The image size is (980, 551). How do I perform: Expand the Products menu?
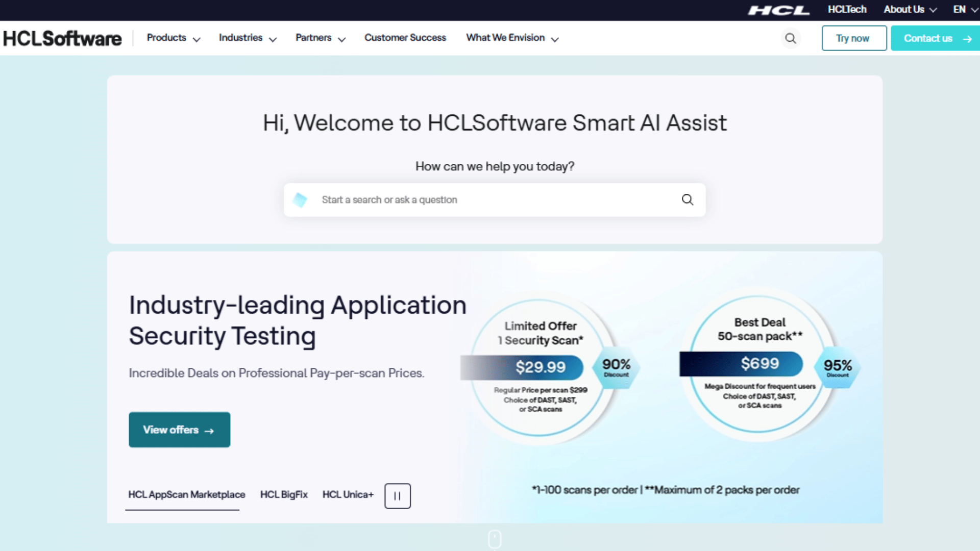[174, 38]
